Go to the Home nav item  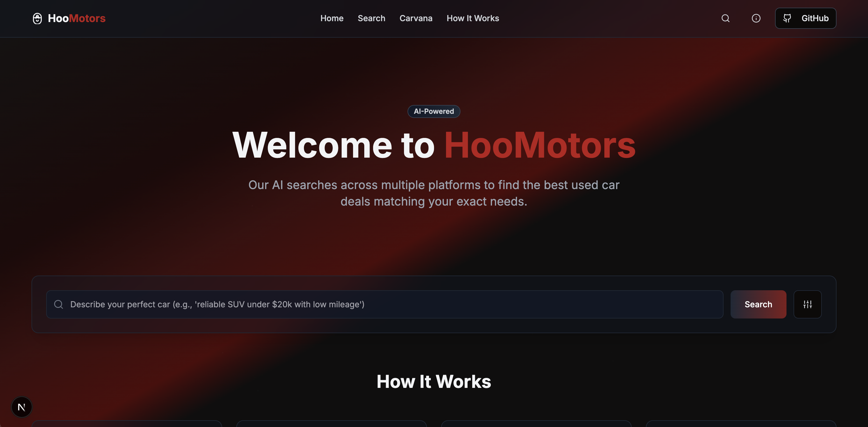pos(332,18)
